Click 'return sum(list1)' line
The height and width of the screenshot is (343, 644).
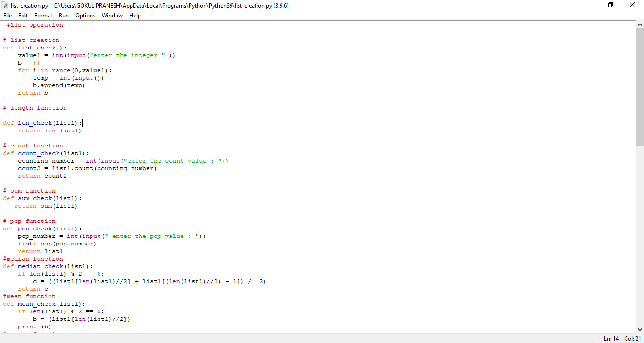tap(46, 206)
